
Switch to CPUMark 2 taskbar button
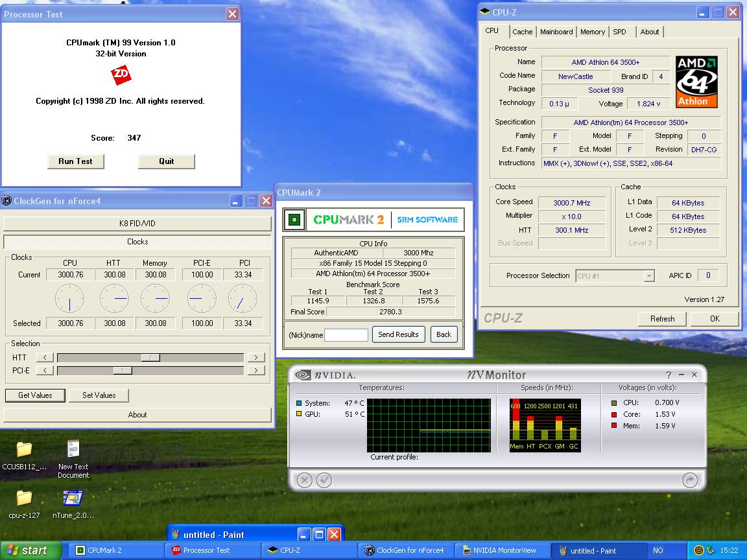tap(117, 550)
